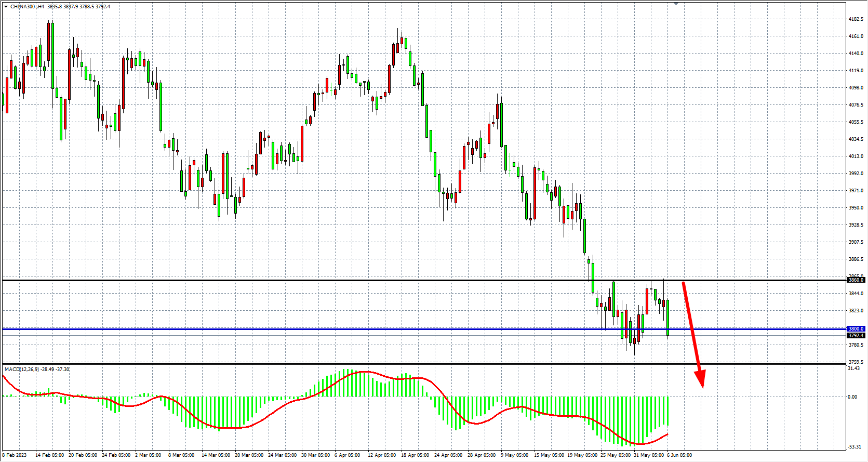Click the 3800.0 blue price label

(x=856, y=329)
